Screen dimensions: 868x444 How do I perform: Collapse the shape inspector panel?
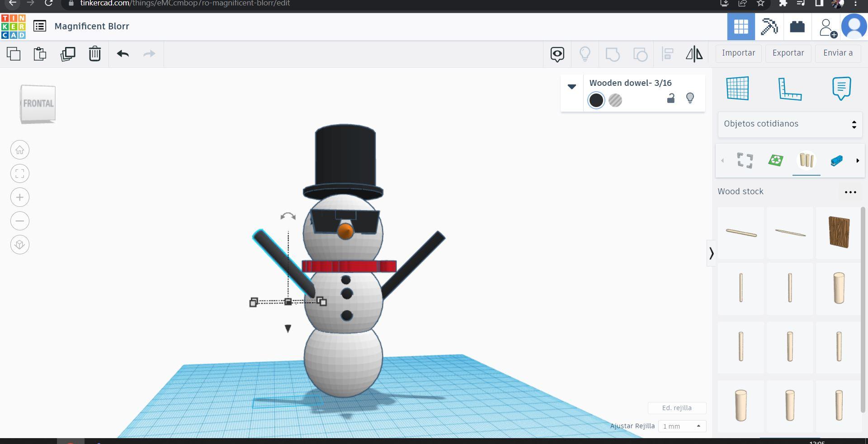572,86
